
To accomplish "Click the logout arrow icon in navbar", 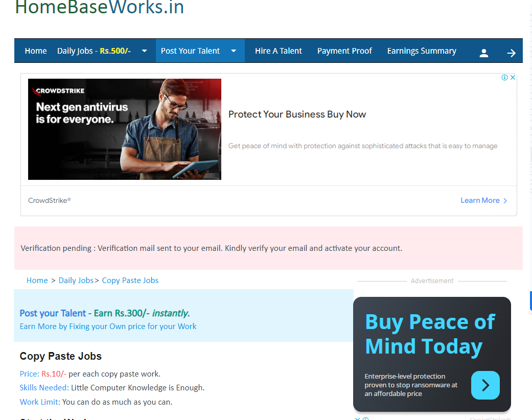I will [511, 53].
